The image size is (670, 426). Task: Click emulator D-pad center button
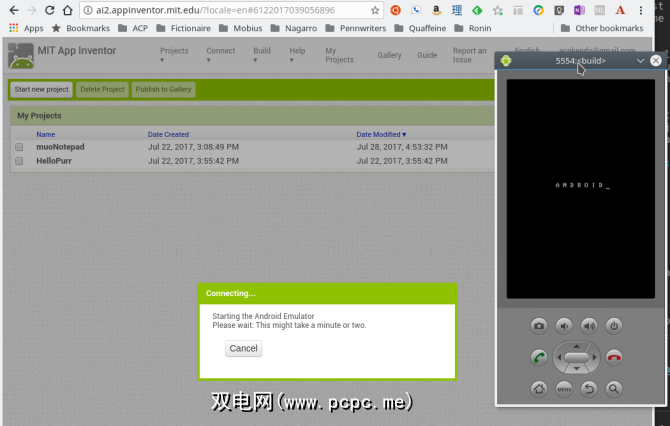pos(576,357)
